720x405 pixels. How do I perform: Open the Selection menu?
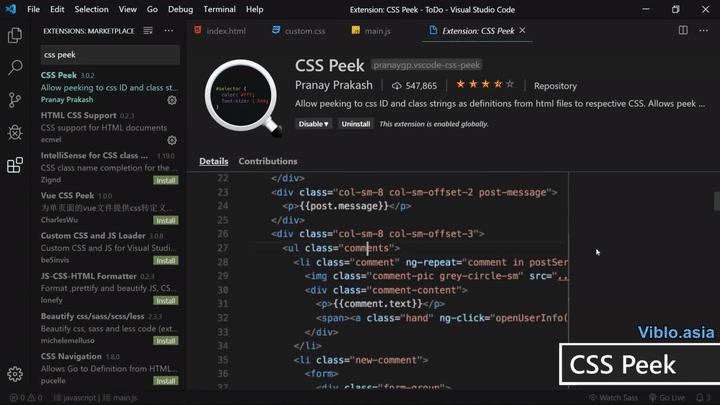(91, 9)
